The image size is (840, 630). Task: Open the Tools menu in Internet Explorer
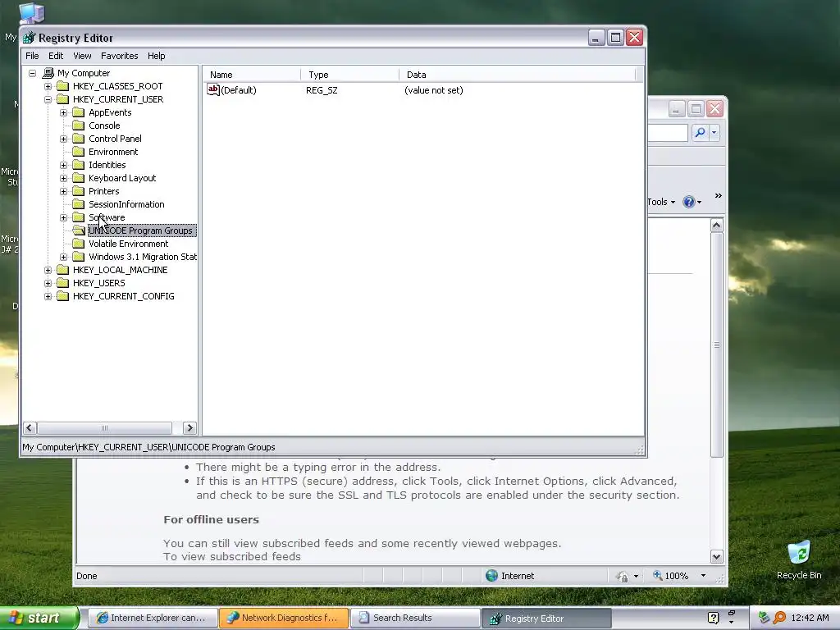[661, 202]
